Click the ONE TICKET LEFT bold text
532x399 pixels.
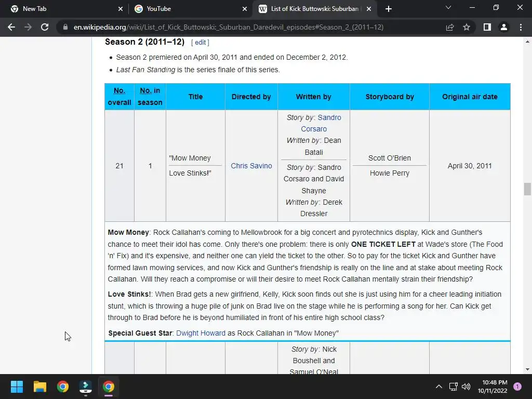[x=383, y=244]
